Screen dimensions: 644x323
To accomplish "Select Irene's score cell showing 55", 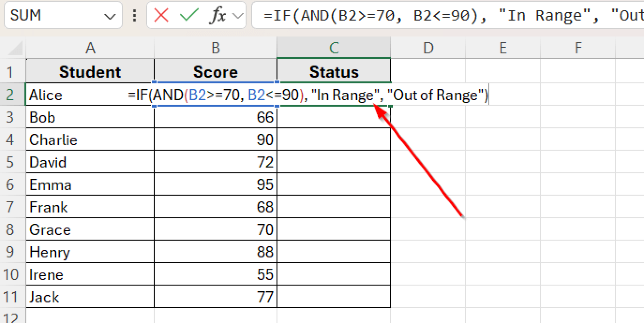I will [x=215, y=274].
